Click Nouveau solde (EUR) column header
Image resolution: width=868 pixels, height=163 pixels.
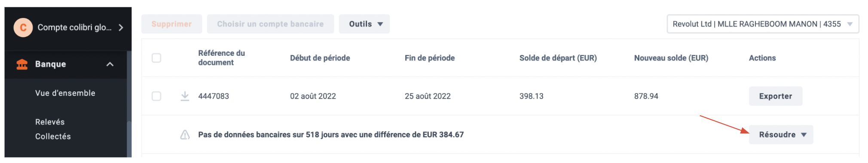671,58
